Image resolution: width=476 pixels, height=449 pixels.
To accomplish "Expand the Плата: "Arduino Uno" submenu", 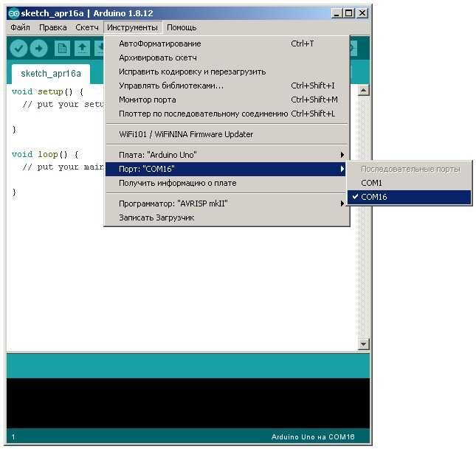I will tap(227, 155).
